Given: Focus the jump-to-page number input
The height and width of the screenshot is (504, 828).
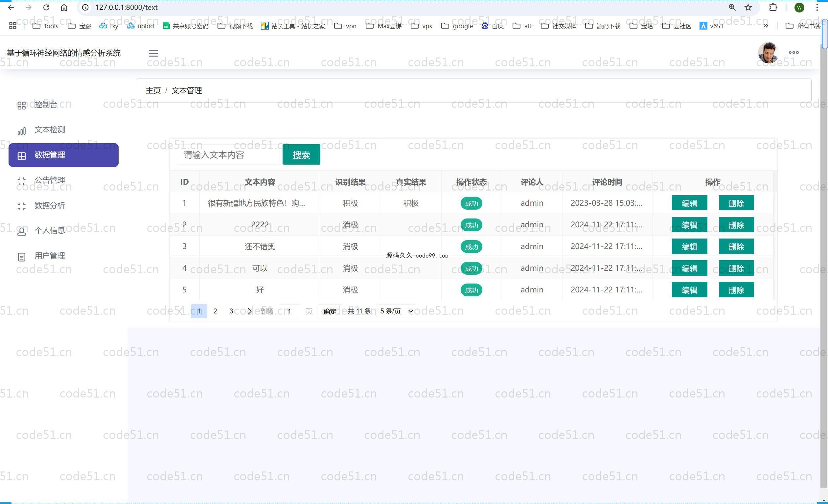Looking at the screenshot, I should click(289, 311).
